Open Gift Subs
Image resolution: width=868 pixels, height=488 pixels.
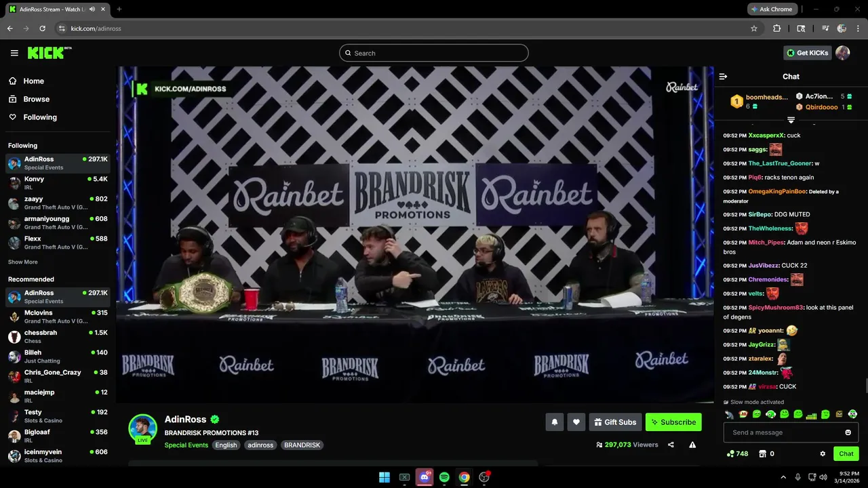[x=615, y=422]
